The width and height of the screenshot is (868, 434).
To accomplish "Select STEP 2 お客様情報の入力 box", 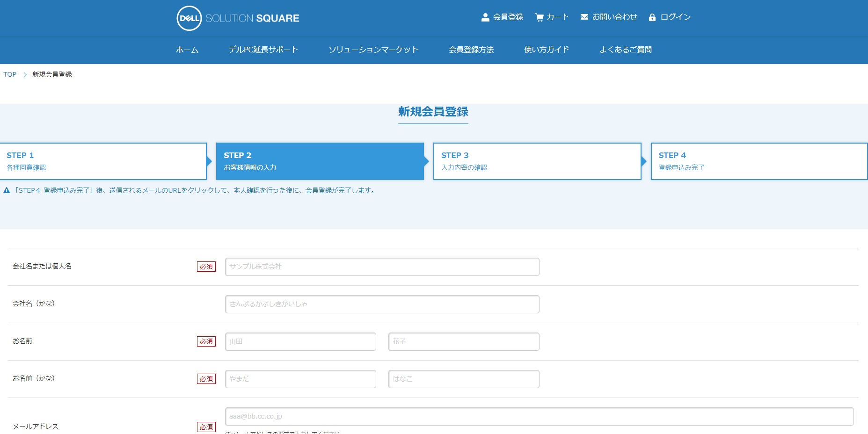I will pos(320,161).
